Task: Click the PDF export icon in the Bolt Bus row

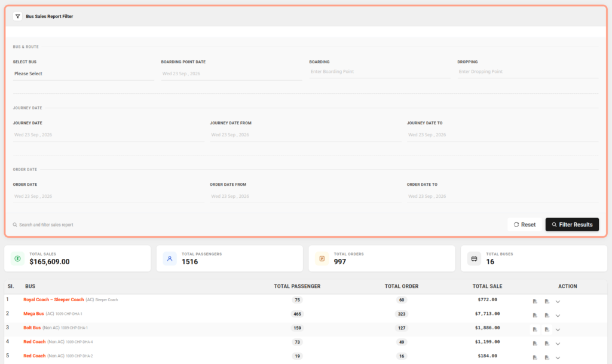Action: 535,329
